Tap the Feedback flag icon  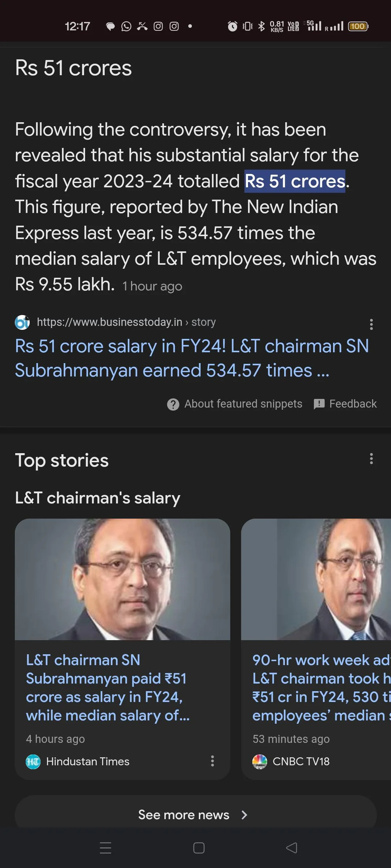[x=319, y=404]
